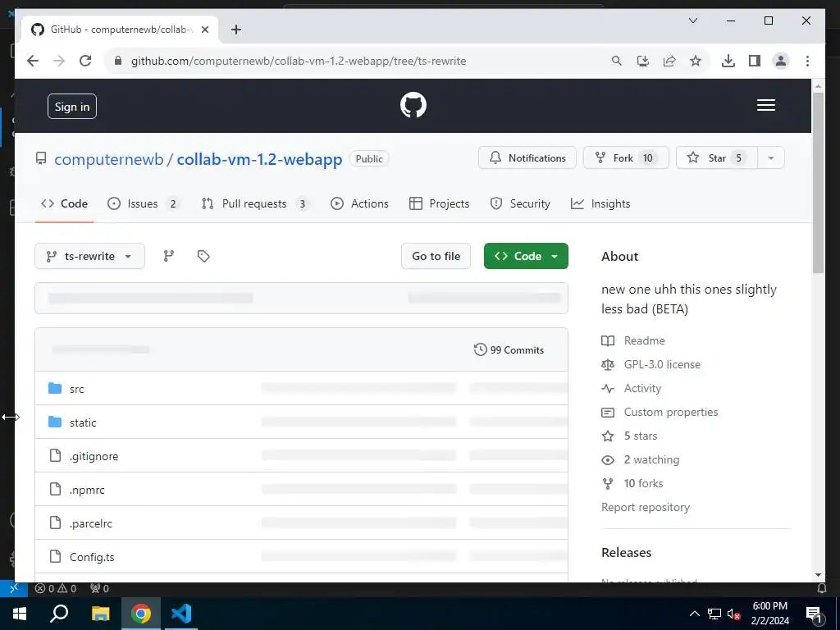This screenshot has height=630, width=840.
Task: Open Chrome profile avatar
Action: coord(781,61)
